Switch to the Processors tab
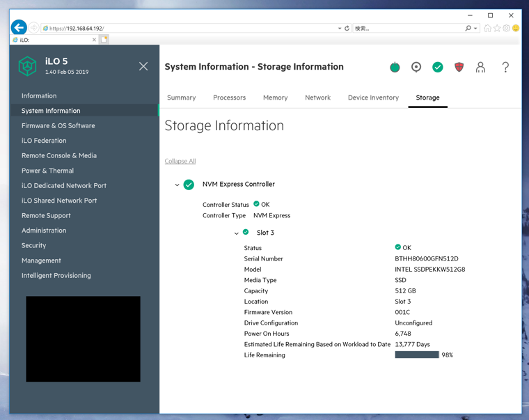This screenshot has width=529, height=420. click(x=230, y=98)
